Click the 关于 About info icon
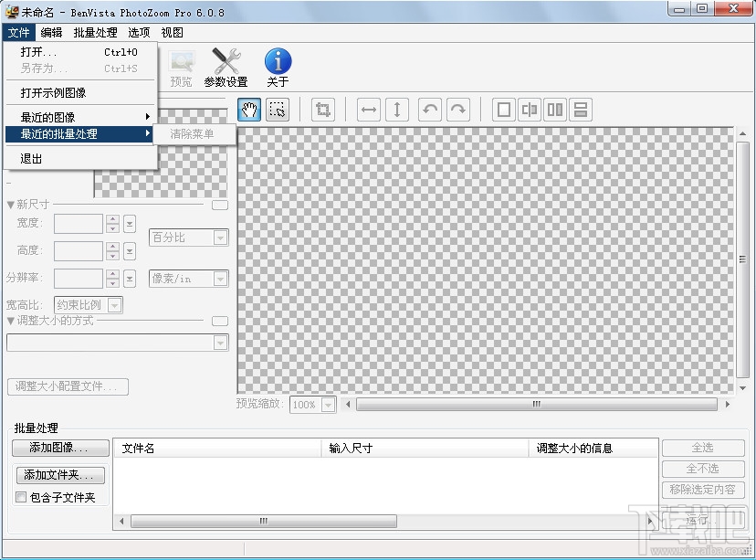 click(278, 64)
